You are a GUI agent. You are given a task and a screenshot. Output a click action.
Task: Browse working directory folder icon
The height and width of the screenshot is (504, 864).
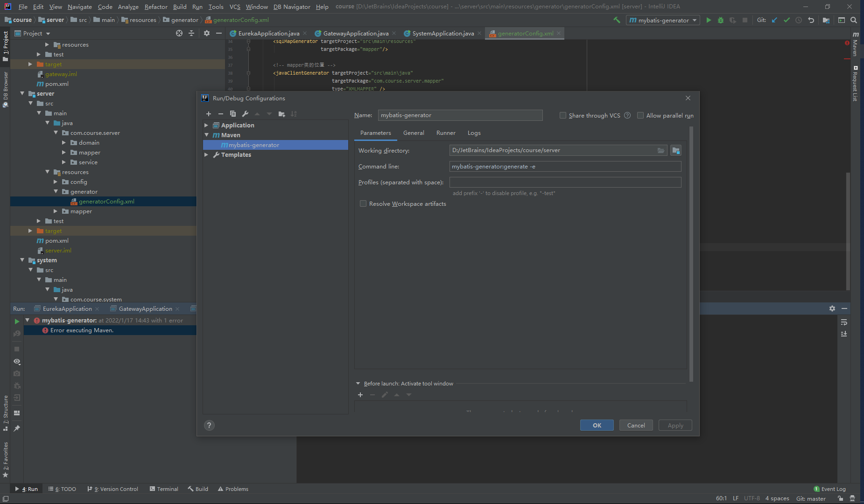coord(661,150)
